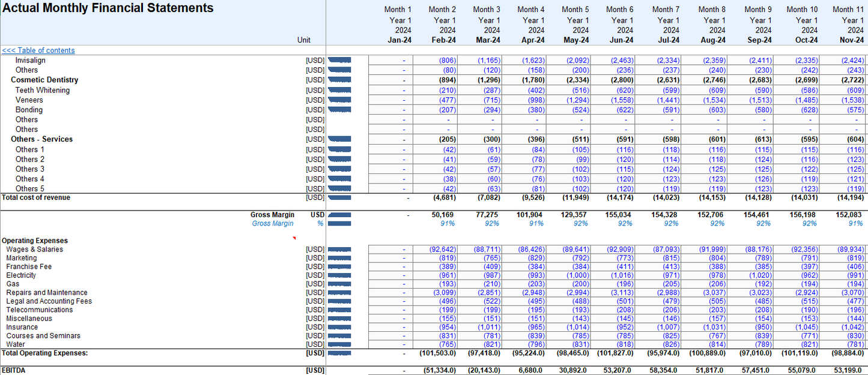
Task: Open the Table of contents link
Action: [38, 50]
